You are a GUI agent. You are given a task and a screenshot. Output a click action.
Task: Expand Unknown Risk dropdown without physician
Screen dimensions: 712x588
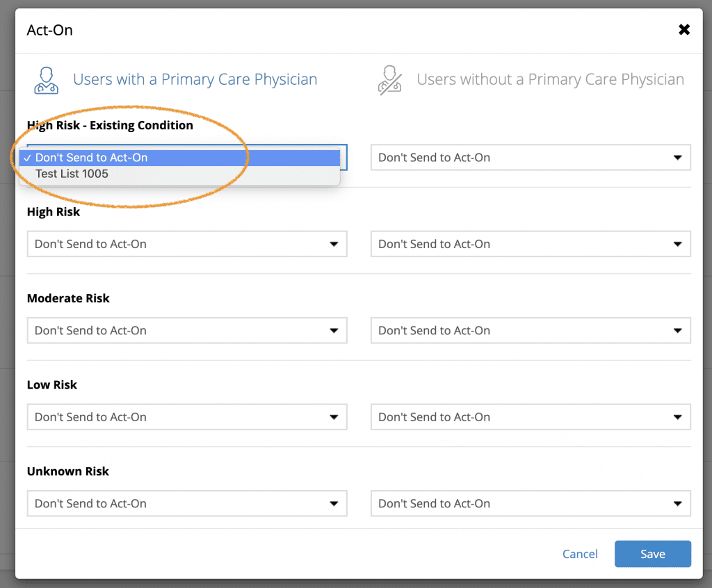(531, 503)
